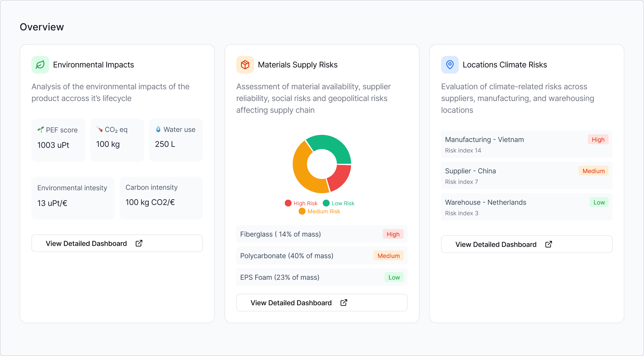The width and height of the screenshot is (644, 356).
Task: Click the orange package Materials Supply Risks icon
Action: pos(245,65)
